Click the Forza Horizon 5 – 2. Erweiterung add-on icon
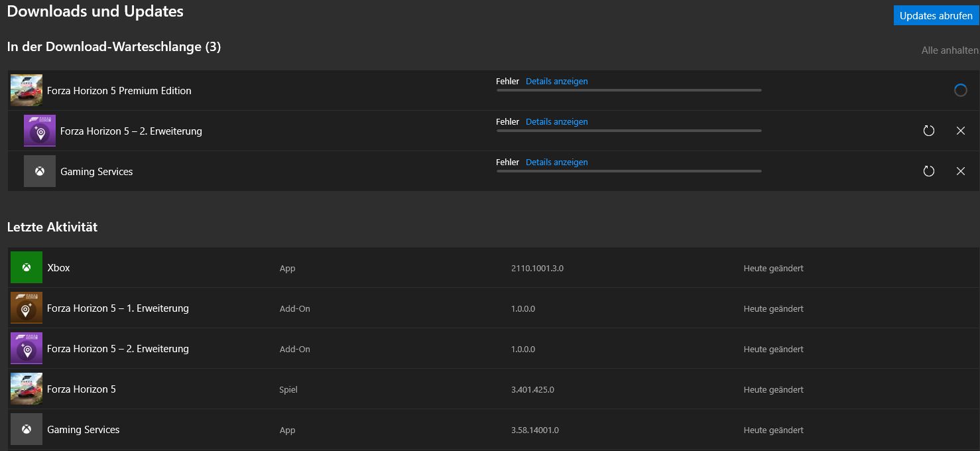This screenshot has height=451, width=980. [x=26, y=348]
